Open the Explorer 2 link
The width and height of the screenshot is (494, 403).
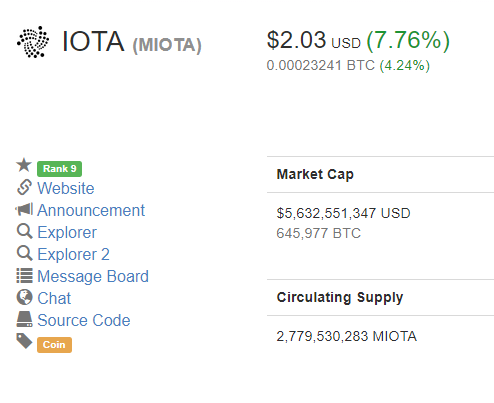tap(73, 254)
